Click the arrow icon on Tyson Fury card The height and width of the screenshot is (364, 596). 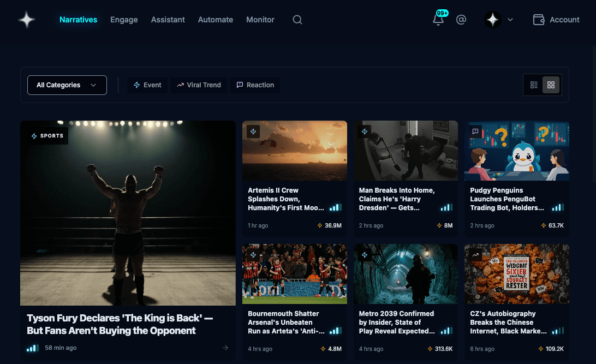tap(225, 348)
